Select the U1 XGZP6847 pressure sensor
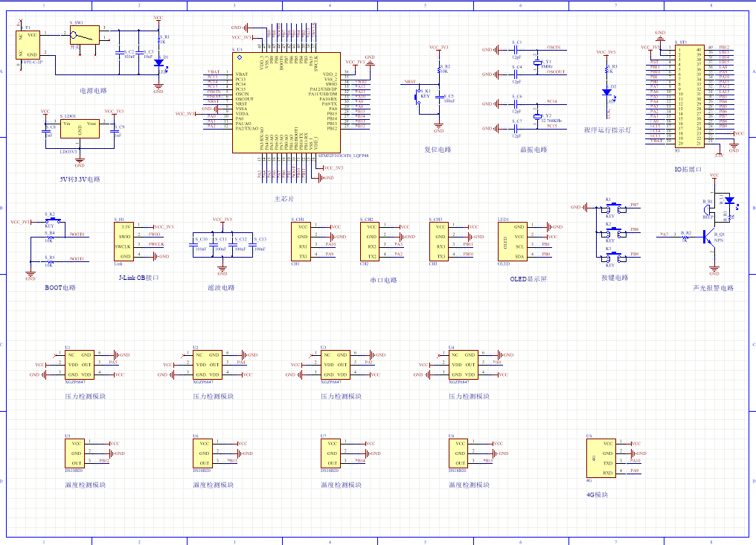756x545 pixels. pyautogui.click(x=80, y=365)
